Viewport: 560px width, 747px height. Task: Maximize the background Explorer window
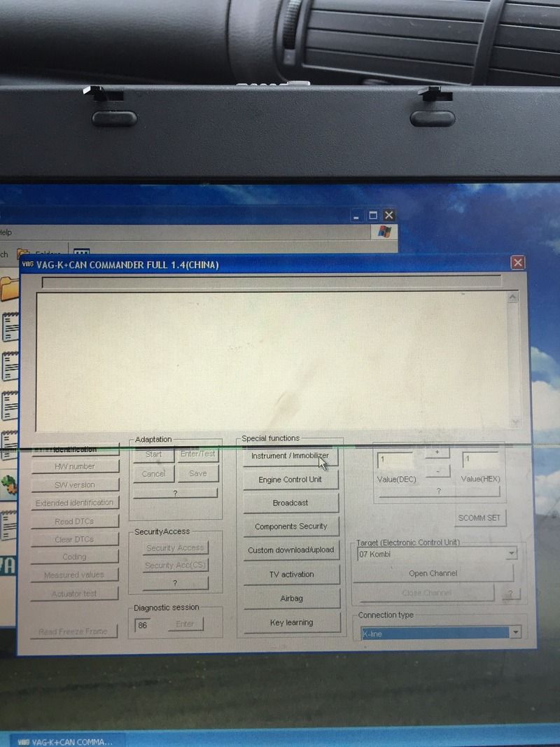(x=373, y=216)
